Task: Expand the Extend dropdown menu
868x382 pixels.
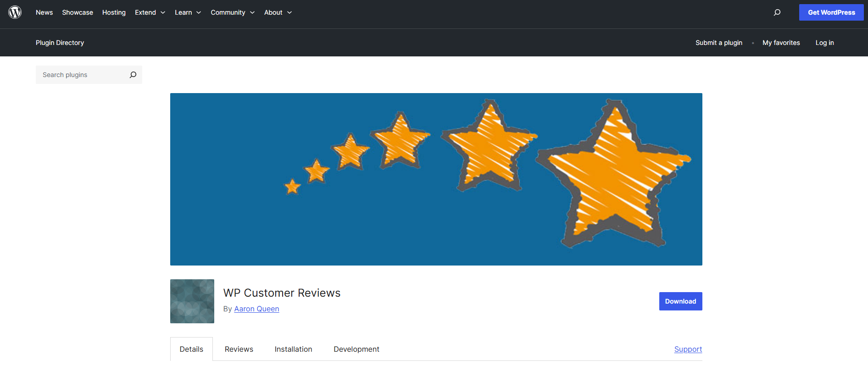Action: coord(150,12)
